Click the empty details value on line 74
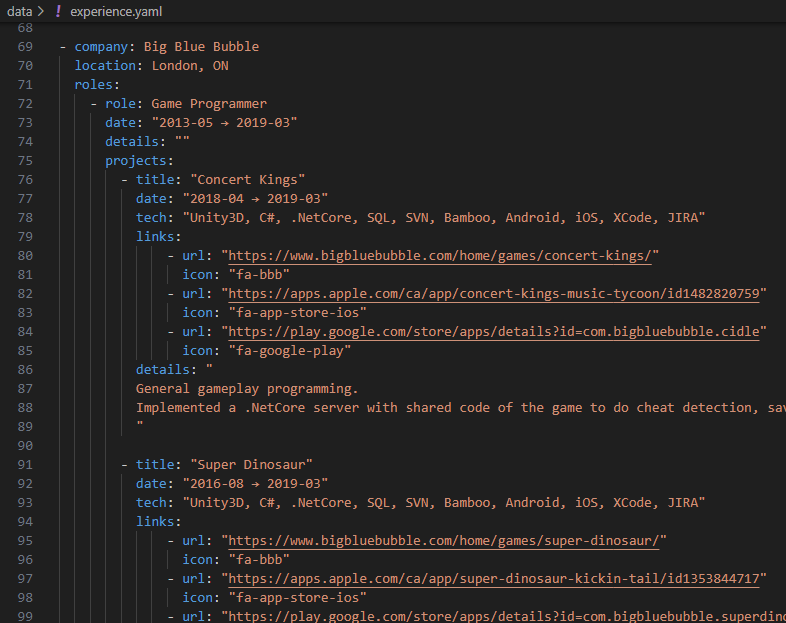This screenshot has height=623, width=786. 182,140
